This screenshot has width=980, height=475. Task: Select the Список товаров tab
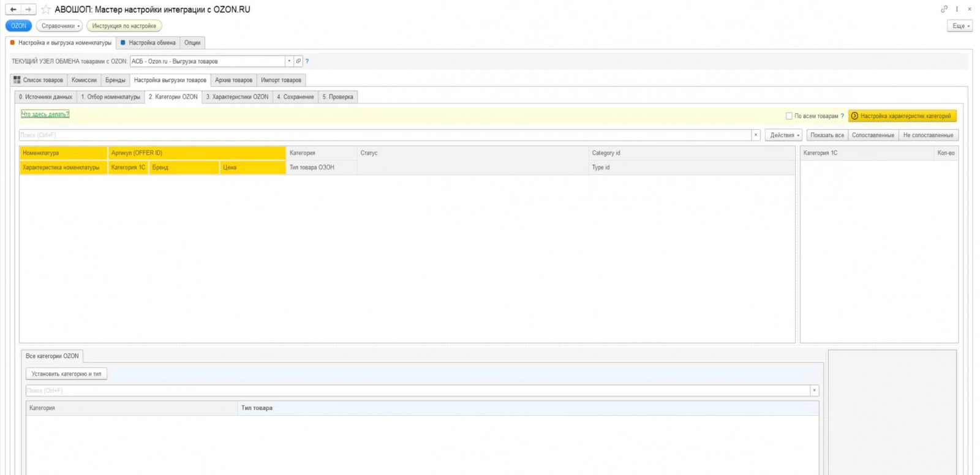click(39, 80)
